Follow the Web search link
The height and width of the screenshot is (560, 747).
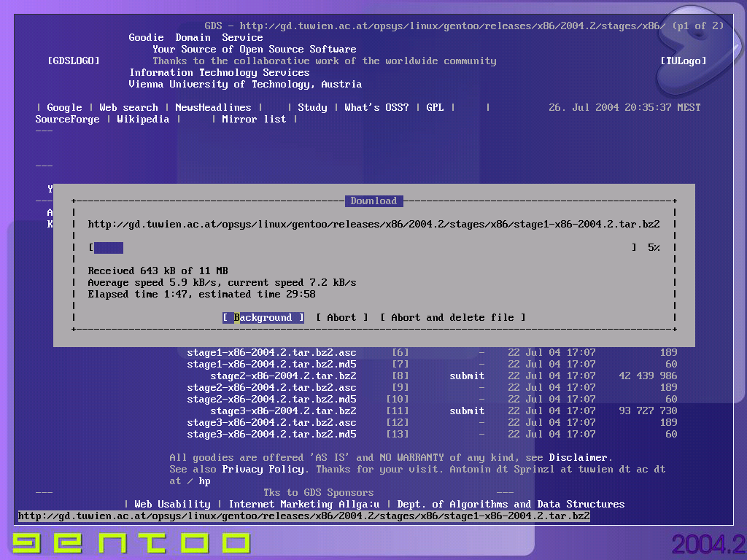point(128,108)
